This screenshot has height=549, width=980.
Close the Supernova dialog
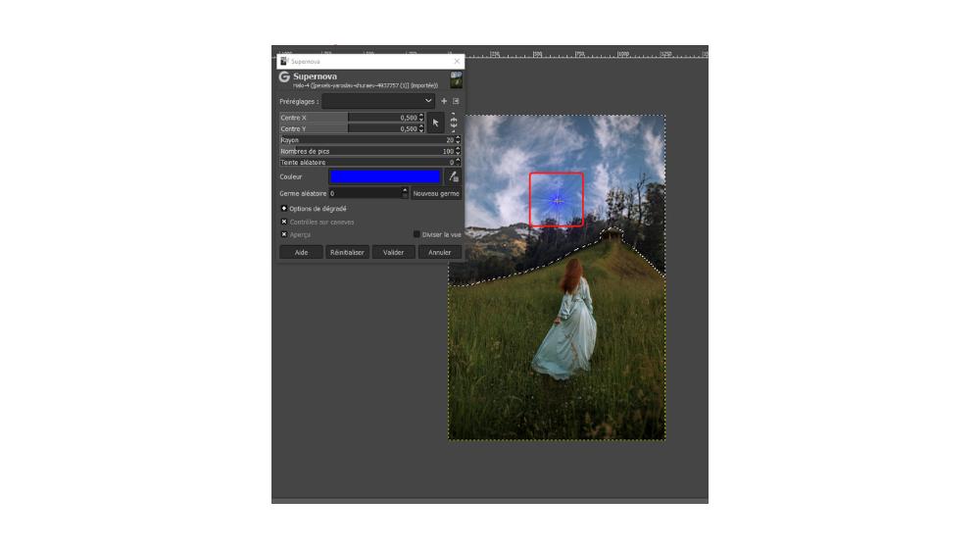[457, 62]
